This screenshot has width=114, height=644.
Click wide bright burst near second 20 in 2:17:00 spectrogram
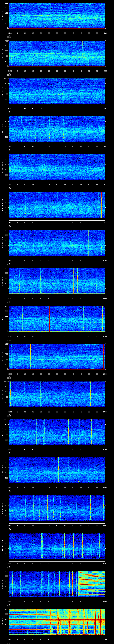click(x=42, y=546)
